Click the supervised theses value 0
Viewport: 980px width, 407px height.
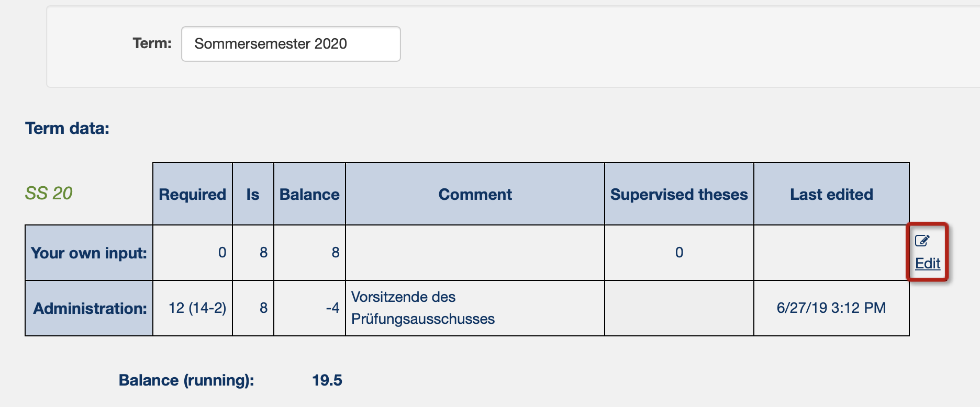pos(679,252)
